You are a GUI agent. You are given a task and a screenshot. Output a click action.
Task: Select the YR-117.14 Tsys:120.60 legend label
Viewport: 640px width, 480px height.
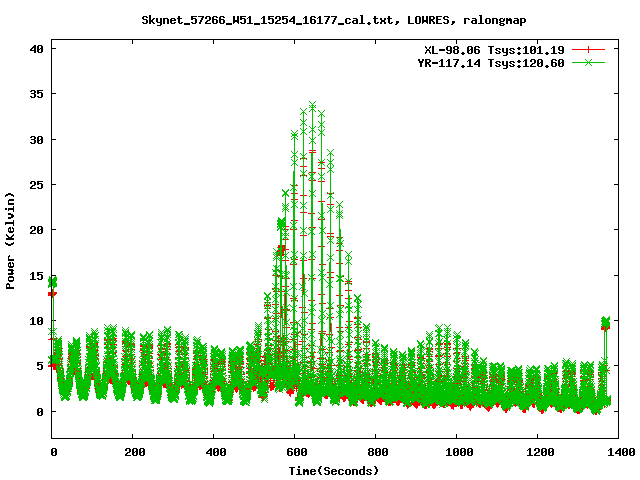pos(491,63)
